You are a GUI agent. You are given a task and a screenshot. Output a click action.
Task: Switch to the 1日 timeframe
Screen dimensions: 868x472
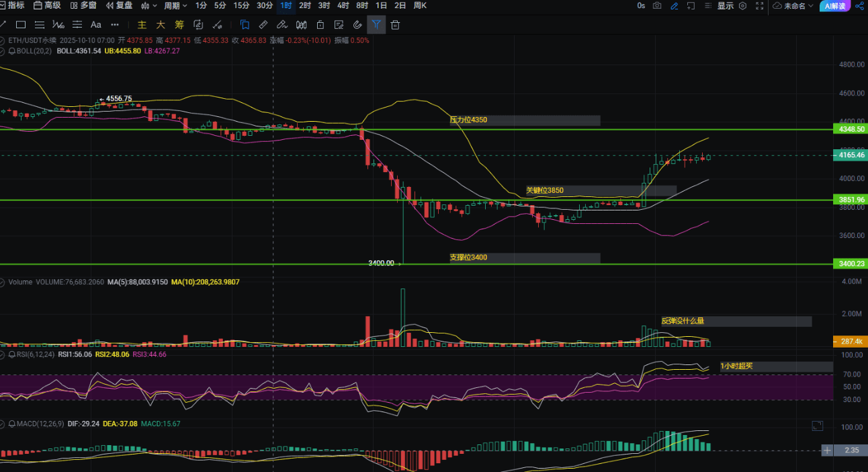point(381,5)
